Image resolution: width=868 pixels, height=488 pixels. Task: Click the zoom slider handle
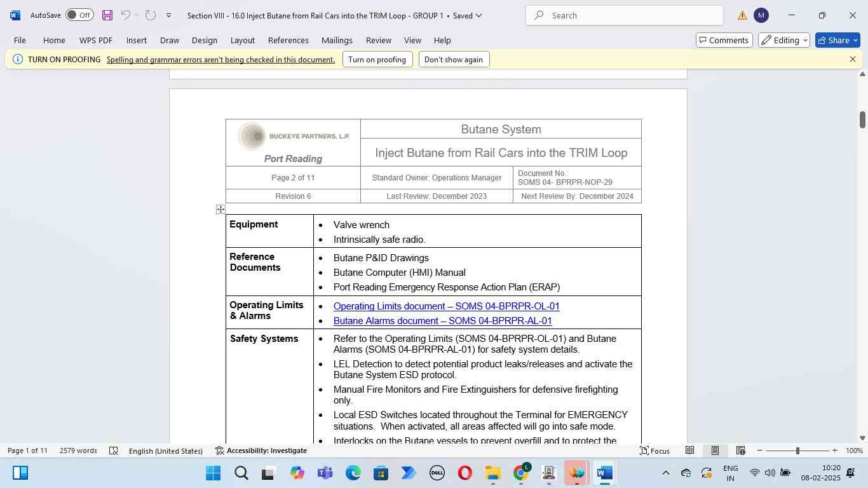[797, 451]
